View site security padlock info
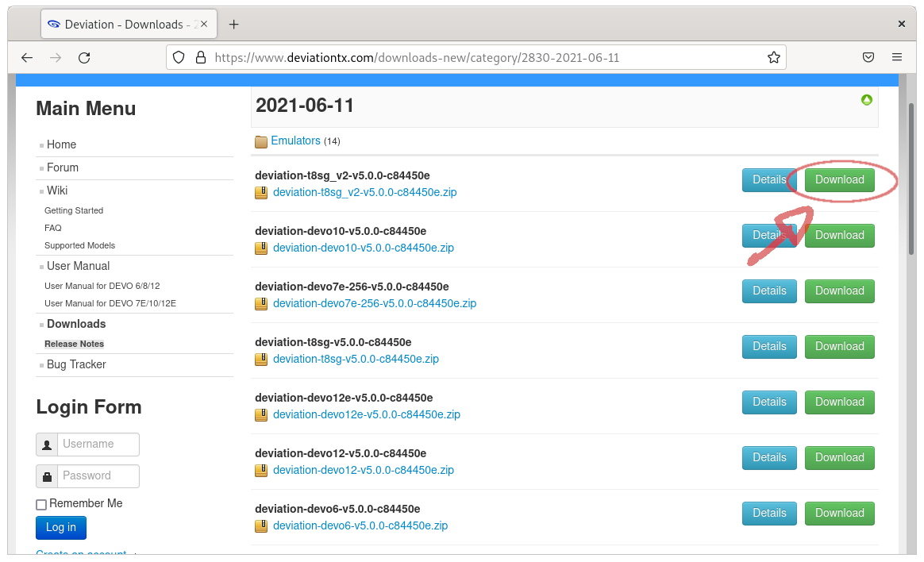 coord(201,58)
